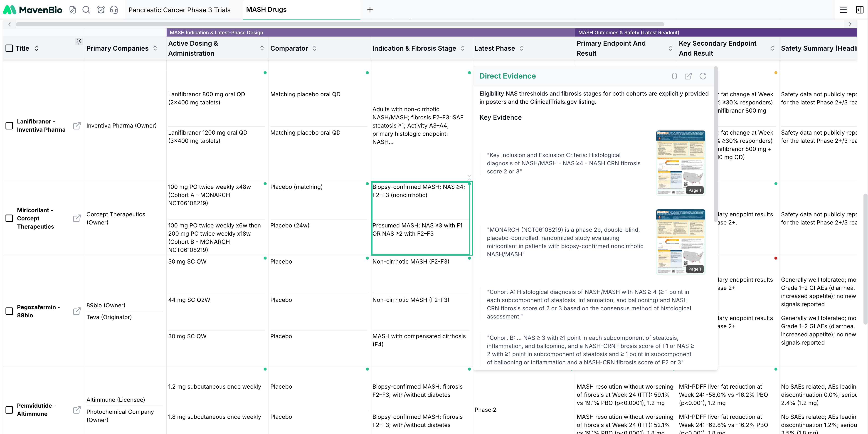Image resolution: width=868 pixels, height=434 pixels.
Task: Open sort options for Latest Phase column
Action: click(522, 48)
